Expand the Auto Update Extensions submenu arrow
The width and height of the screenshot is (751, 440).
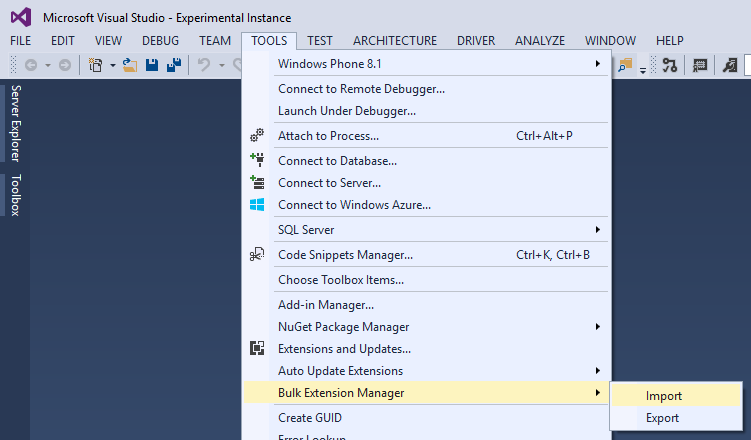click(x=597, y=371)
